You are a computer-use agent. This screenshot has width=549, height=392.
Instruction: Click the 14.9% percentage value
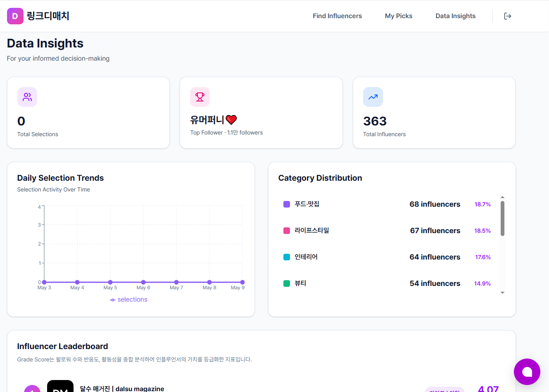[x=482, y=283]
